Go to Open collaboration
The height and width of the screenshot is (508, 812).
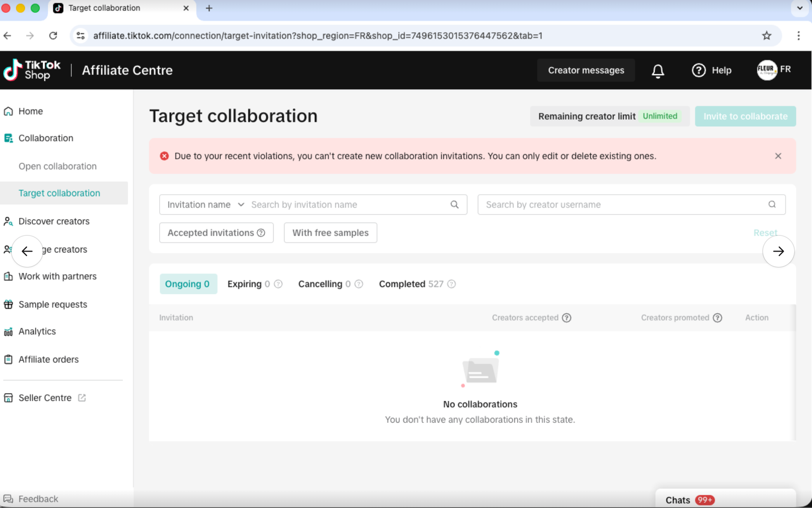pyautogui.click(x=57, y=166)
